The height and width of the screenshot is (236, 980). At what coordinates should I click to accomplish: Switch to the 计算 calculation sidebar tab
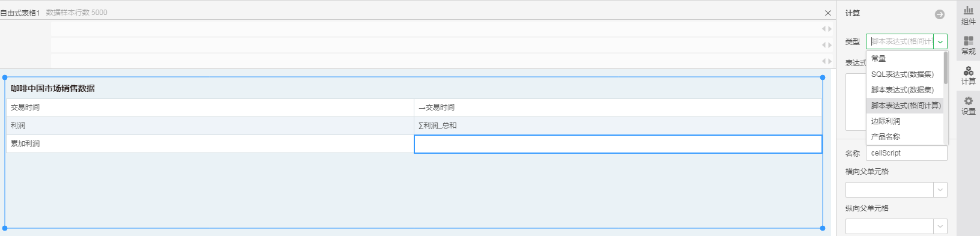968,75
